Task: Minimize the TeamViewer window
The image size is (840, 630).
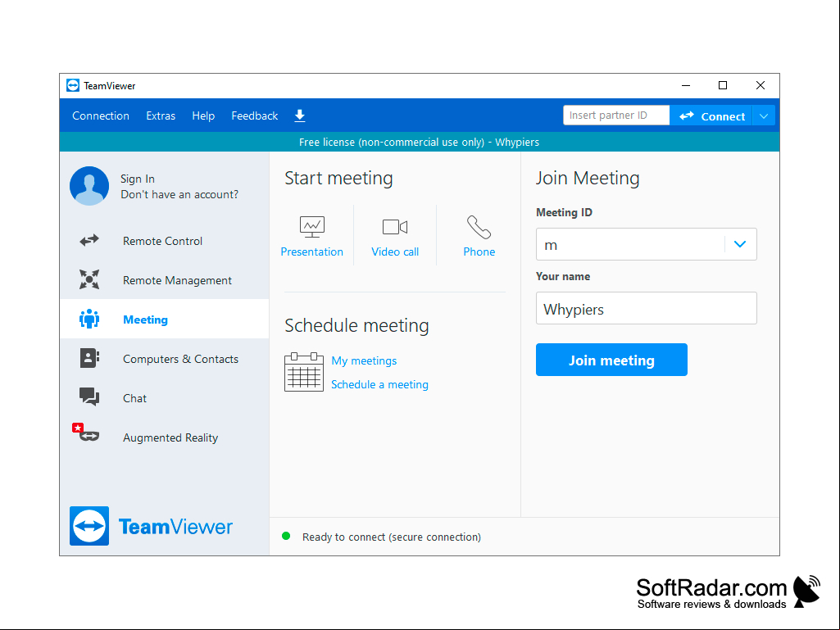Action: (686, 86)
